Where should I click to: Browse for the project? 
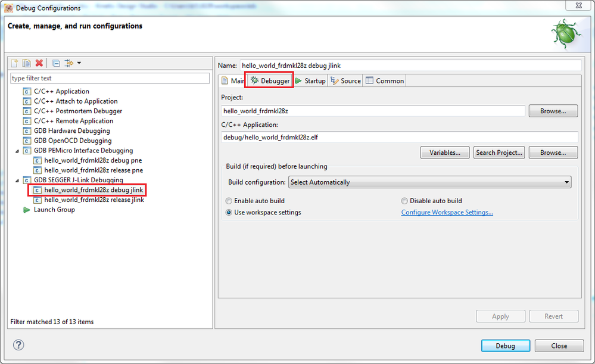553,111
